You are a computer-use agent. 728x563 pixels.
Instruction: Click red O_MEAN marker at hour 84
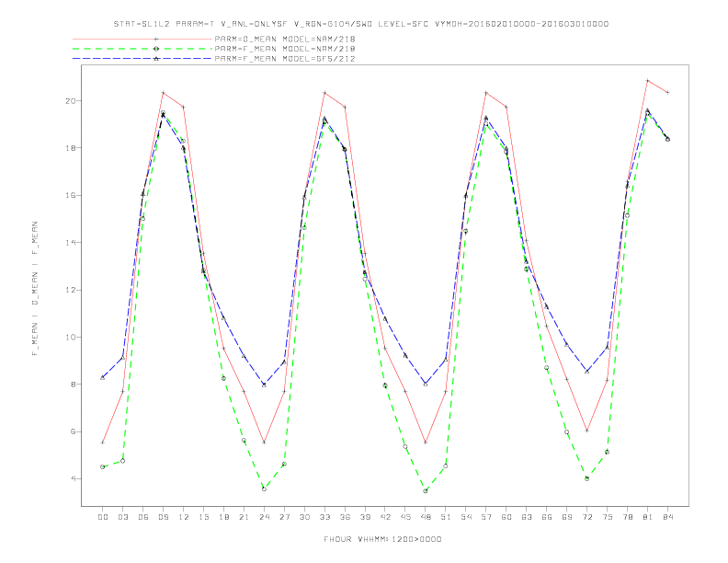tap(667, 92)
